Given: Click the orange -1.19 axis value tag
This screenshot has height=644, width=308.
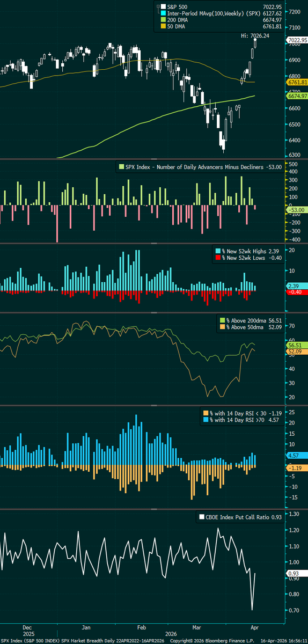Looking at the screenshot, I should (297, 467).
